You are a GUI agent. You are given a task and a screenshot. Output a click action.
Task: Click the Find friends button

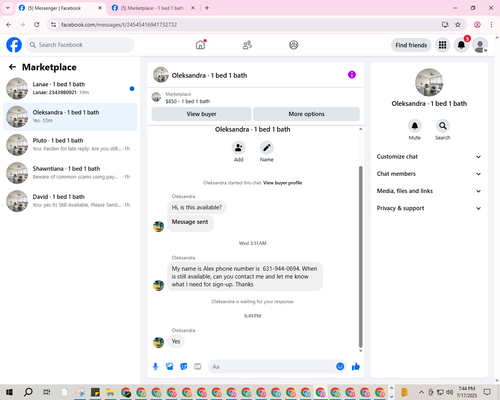point(411,45)
